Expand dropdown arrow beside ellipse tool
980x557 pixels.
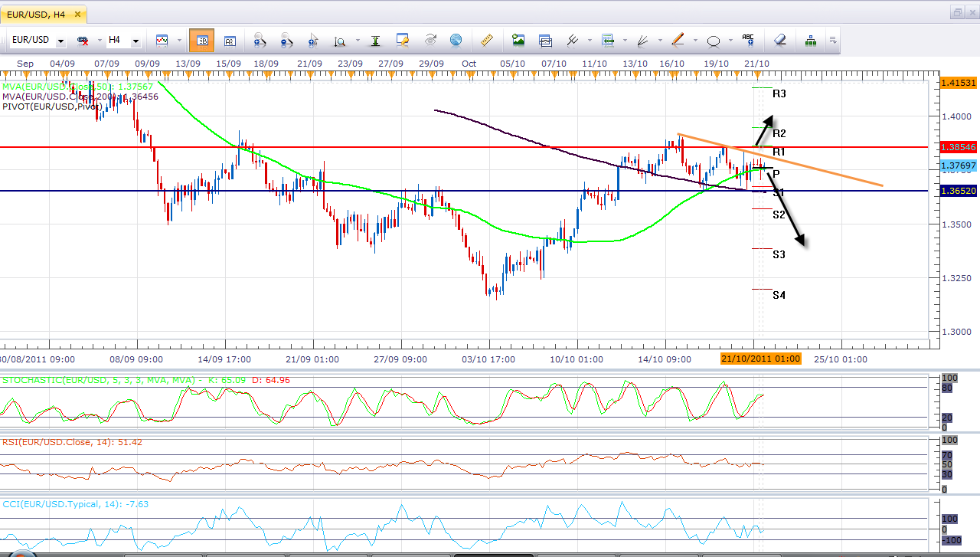[730, 41]
